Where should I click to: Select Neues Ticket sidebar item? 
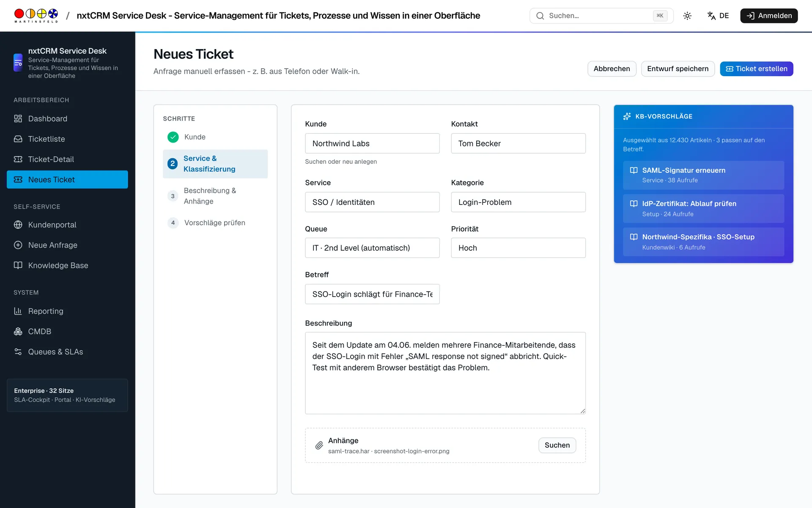67,179
